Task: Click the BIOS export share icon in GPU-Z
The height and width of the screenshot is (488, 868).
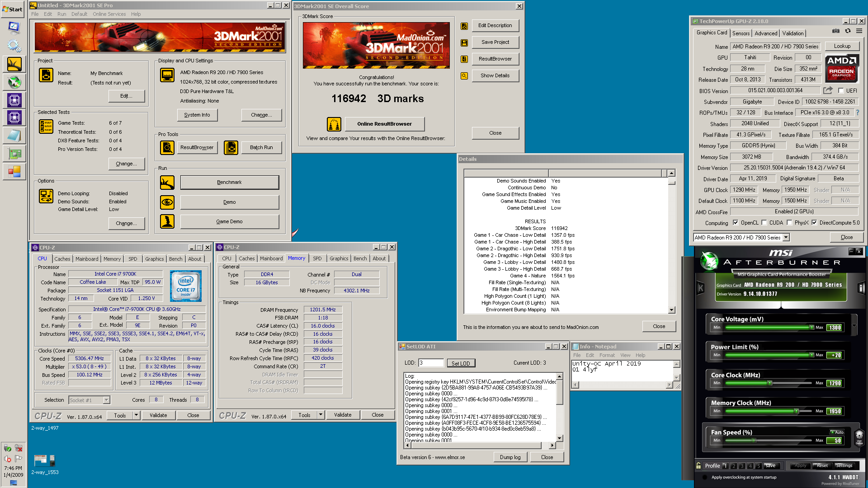Action: pos(828,90)
